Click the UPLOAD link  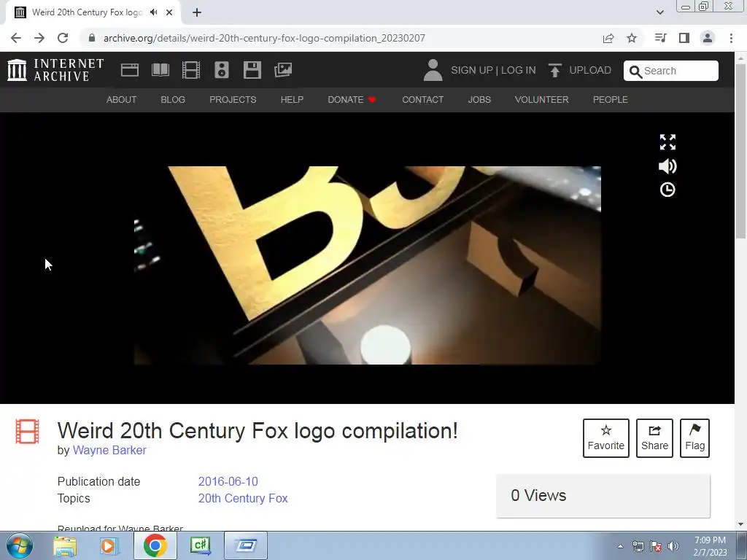coord(580,70)
